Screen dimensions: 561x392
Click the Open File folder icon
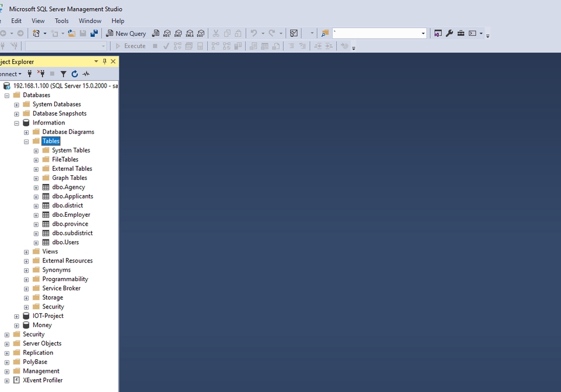(x=71, y=33)
